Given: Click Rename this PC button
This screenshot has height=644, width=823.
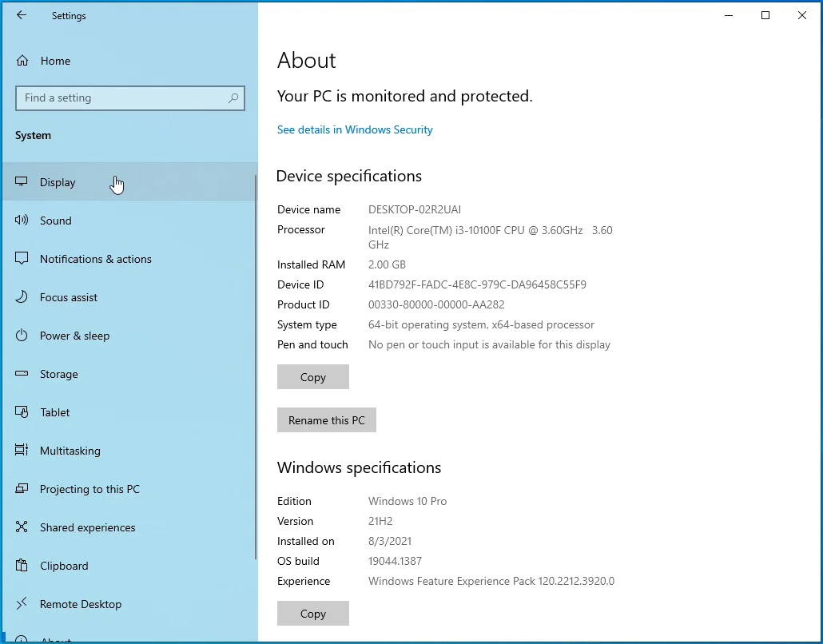Looking at the screenshot, I should pos(327,420).
